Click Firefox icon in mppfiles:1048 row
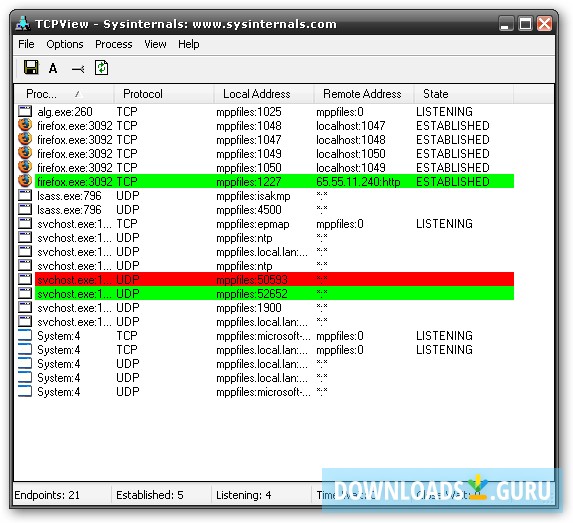 click(x=25, y=125)
